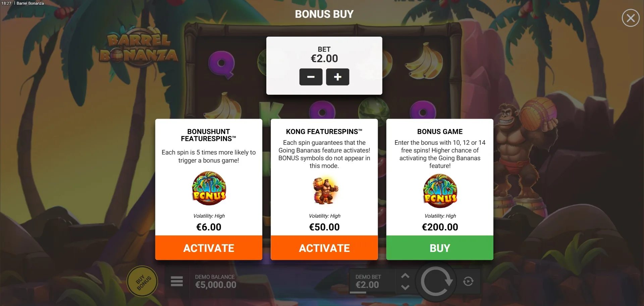Click the round Buy Bonus coin icon
This screenshot has height=306, width=644.
(143, 281)
